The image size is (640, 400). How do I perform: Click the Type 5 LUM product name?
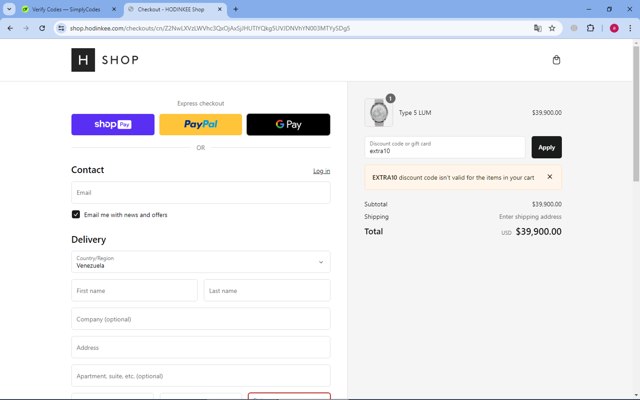415,113
